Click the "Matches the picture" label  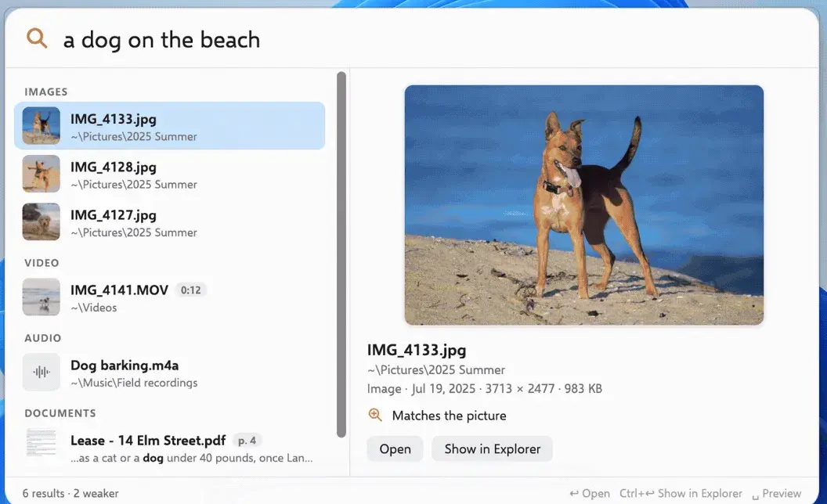pyautogui.click(x=449, y=416)
